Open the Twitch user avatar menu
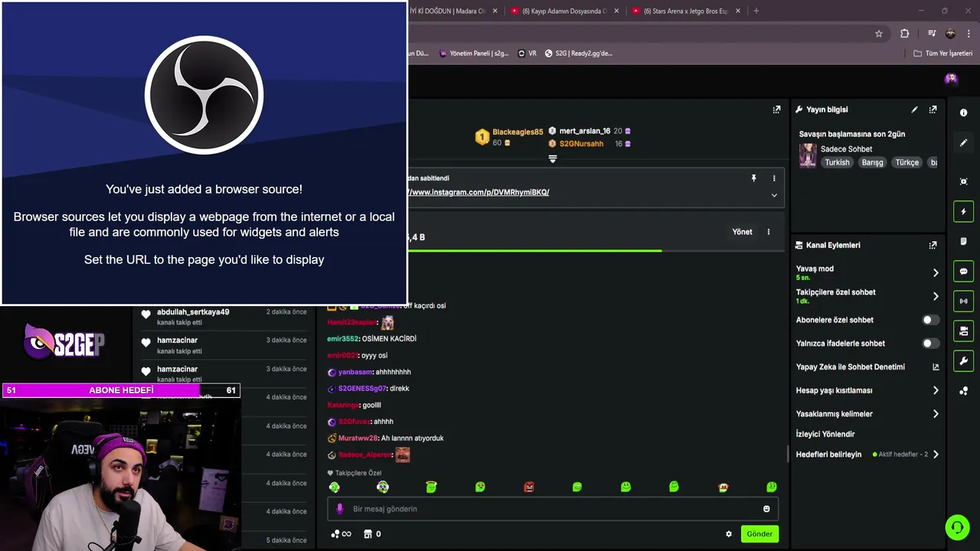The image size is (980, 551). click(951, 78)
